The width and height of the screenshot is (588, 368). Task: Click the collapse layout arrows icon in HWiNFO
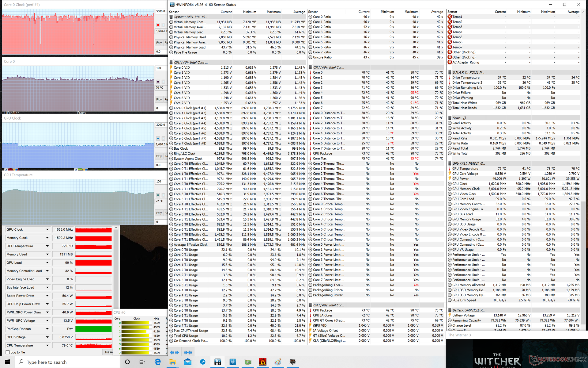point(188,352)
